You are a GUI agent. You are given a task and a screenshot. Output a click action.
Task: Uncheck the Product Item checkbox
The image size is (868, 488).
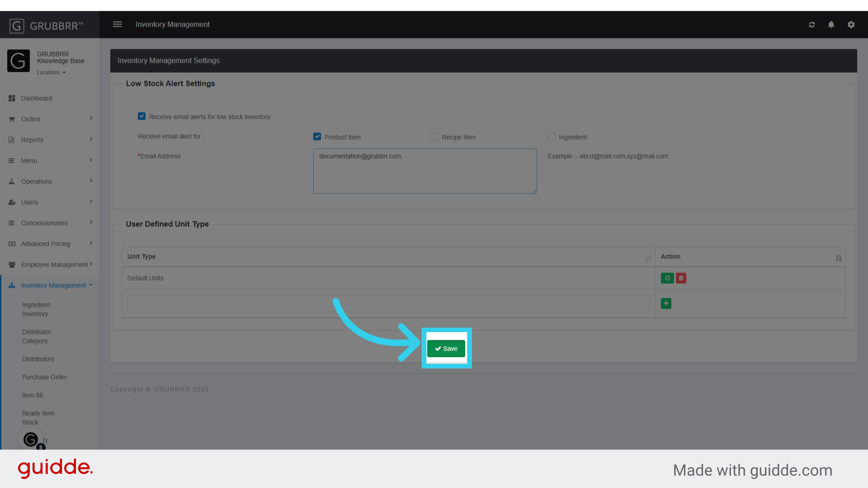point(317,136)
